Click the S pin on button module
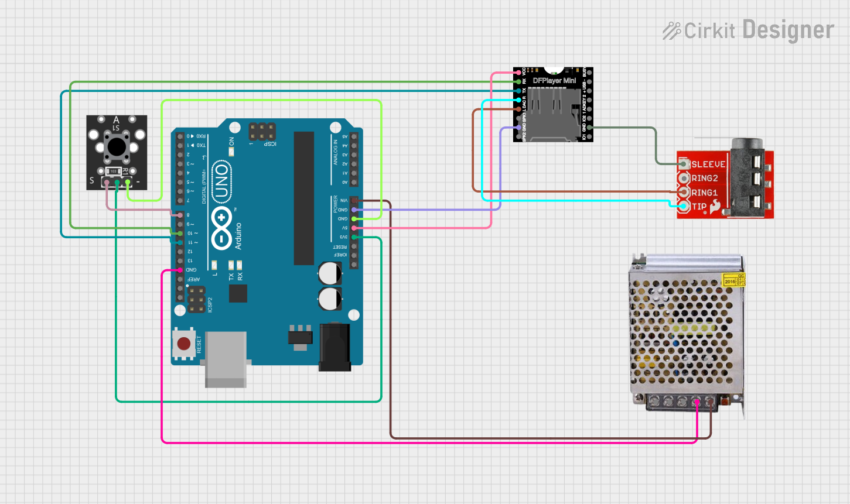Image resolution: width=850 pixels, height=504 pixels. (107, 183)
